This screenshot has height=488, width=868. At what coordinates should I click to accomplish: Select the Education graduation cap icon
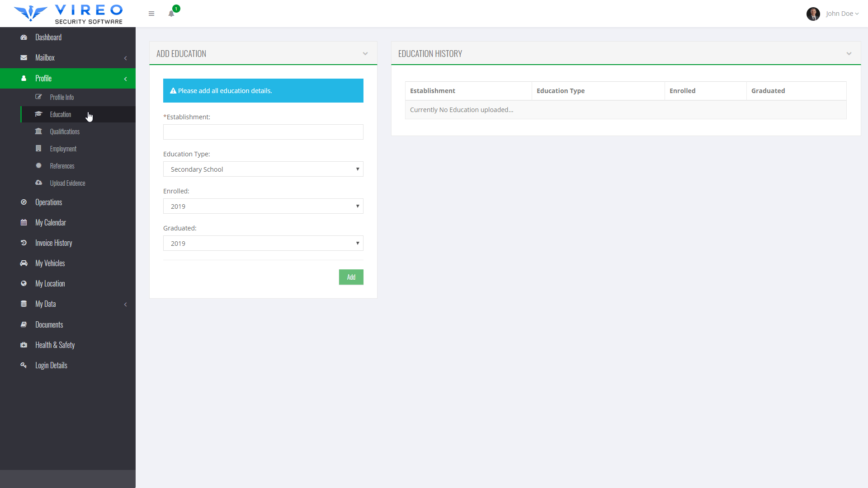tap(38, 114)
